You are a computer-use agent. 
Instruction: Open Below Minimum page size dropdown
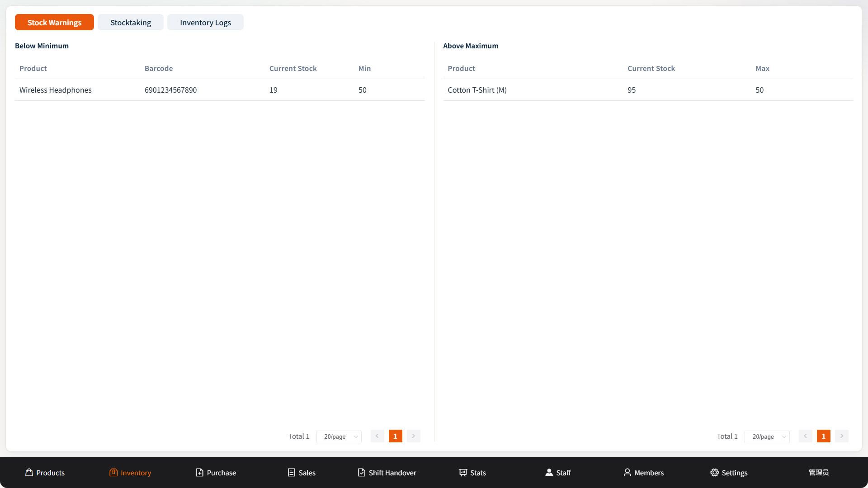point(339,436)
